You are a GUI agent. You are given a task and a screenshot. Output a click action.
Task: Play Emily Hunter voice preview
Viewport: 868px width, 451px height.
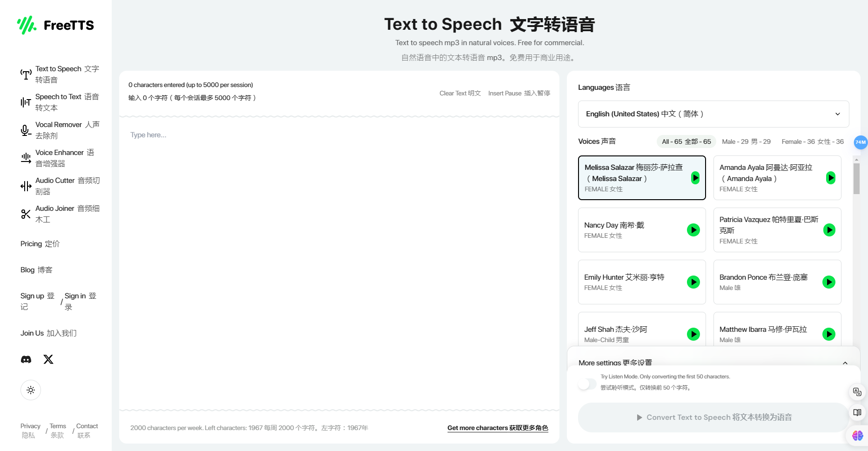click(693, 282)
